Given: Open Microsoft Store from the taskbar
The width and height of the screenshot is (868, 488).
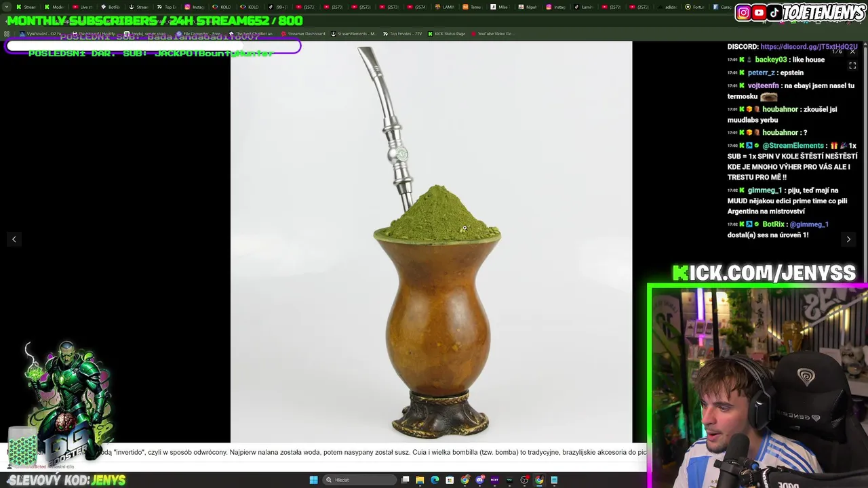Looking at the screenshot, I should (450, 480).
